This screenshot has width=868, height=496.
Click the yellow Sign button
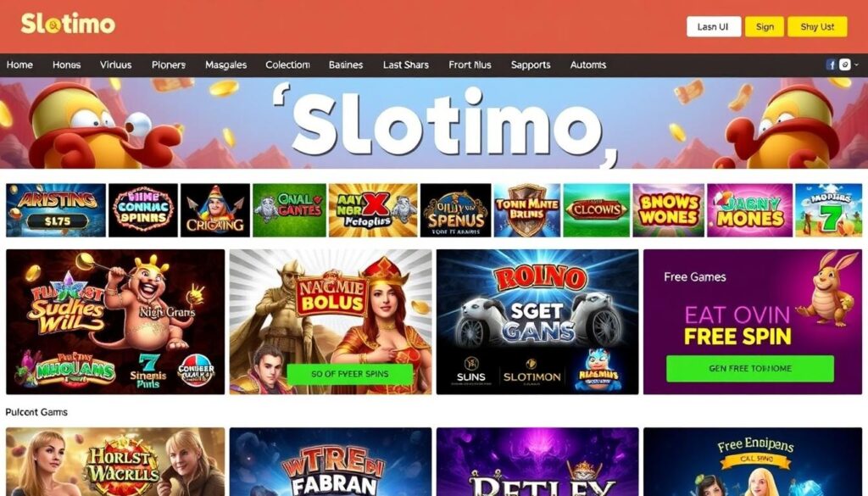click(765, 26)
